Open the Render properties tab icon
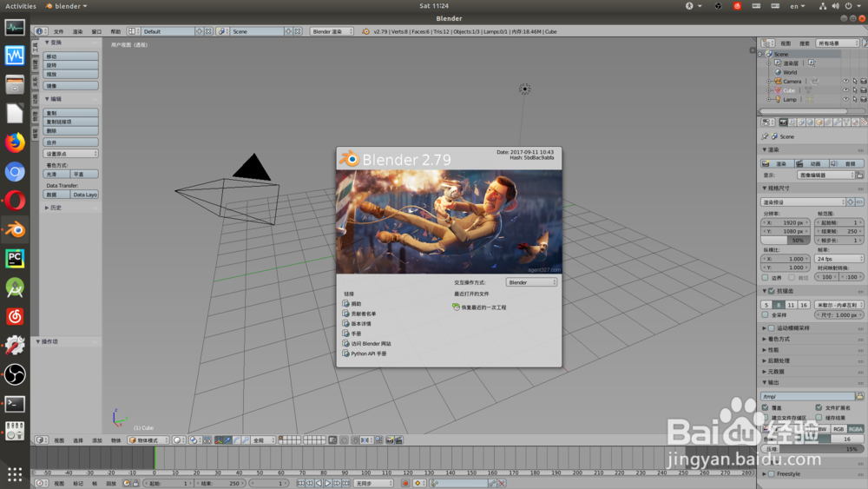The height and width of the screenshot is (489, 868). [x=784, y=122]
